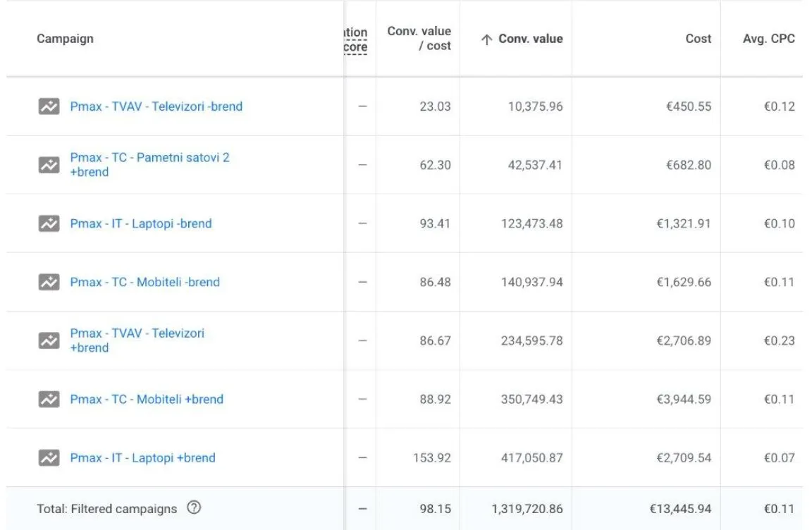
Task: Click ROAS value 88.92
Action: [x=435, y=399]
